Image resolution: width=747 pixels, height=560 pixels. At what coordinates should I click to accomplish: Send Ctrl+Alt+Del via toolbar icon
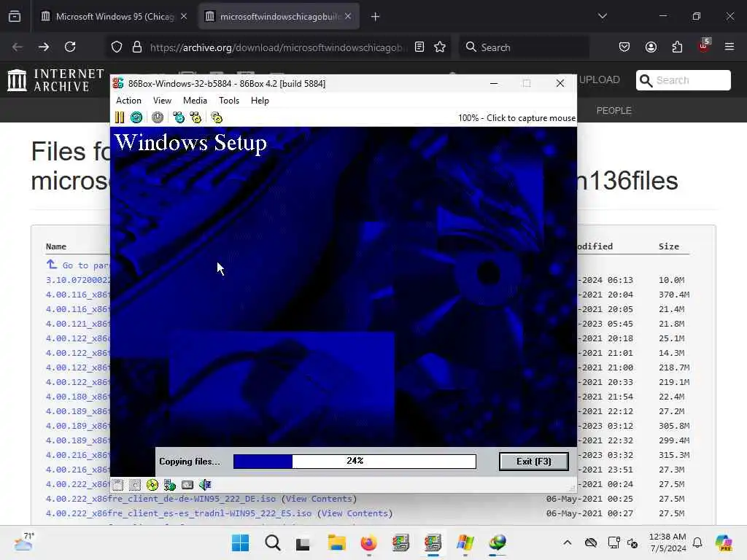179,117
